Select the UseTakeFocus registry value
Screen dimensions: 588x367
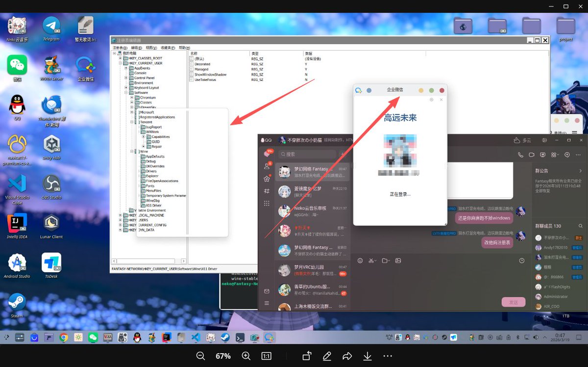point(205,79)
